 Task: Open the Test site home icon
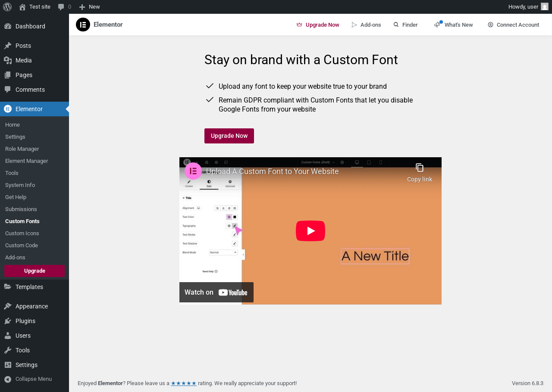22,7
